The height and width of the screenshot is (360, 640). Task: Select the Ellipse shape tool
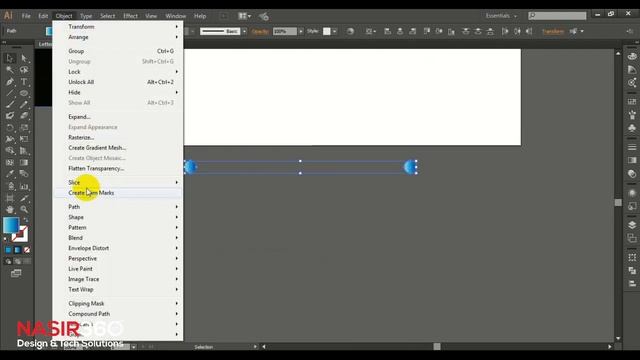[24, 93]
